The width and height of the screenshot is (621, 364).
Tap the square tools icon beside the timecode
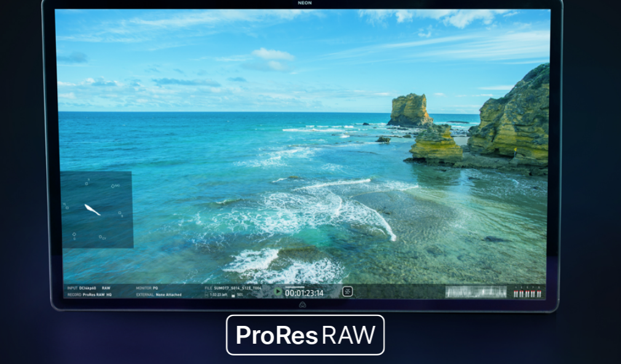tap(347, 292)
